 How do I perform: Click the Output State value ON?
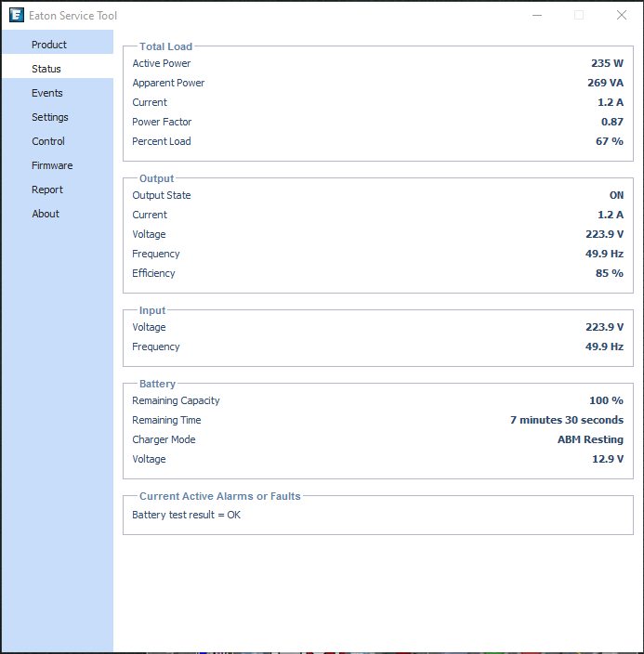(616, 195)
